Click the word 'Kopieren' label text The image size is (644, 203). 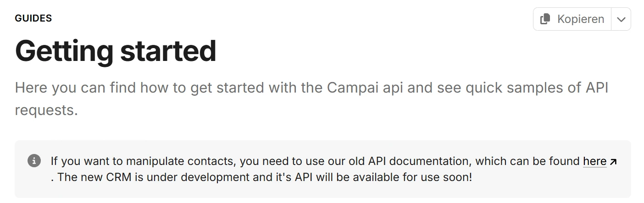click(x=581, y=19)
